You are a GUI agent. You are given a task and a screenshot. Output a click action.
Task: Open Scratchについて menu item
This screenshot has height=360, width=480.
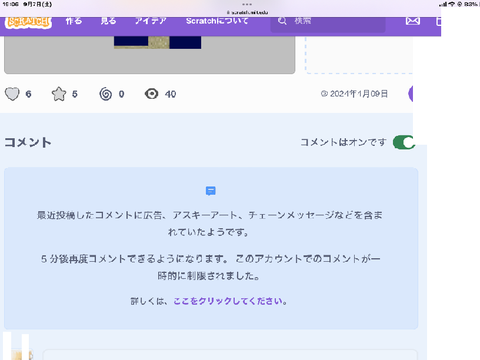[x=217, y=21]
